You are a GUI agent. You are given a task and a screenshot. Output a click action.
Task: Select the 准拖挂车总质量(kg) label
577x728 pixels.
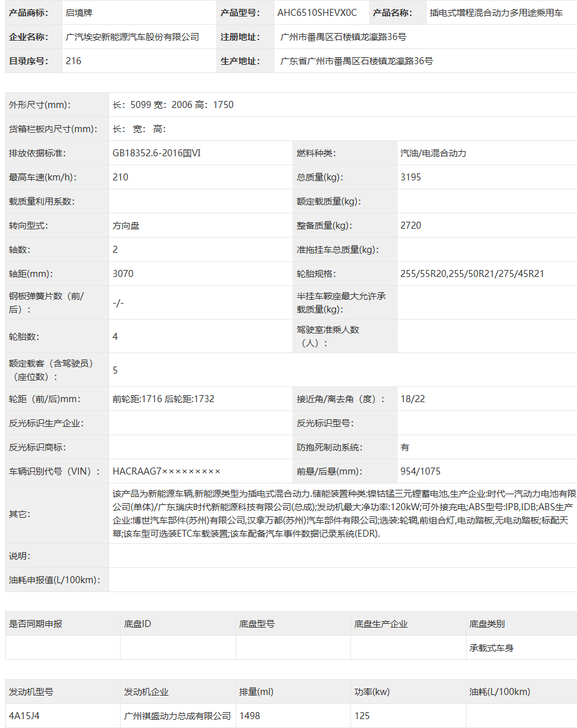click(x=338, y=250)
